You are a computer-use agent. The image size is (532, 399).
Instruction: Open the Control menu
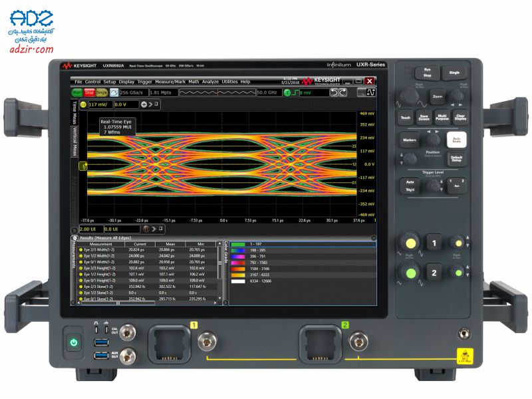pos(92,82)
